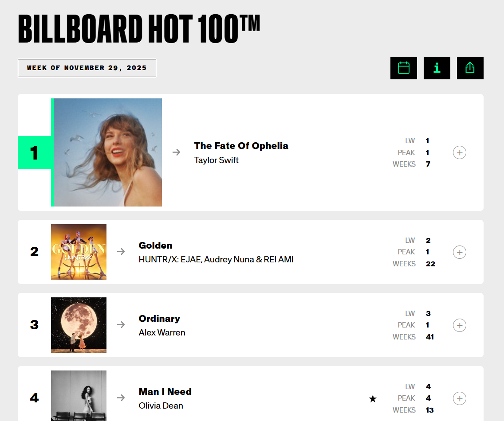Click the star icon on Man I Need
This screenshot has height=421, width=504.
tap(373, 399)
